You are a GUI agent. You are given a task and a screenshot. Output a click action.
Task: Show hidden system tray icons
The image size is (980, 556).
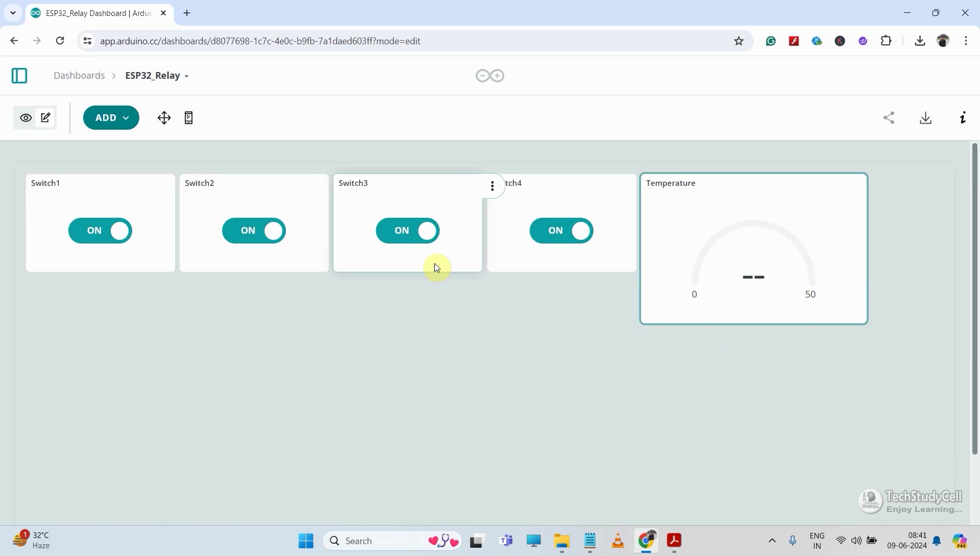pyautogui.click(x=772, y=541)
